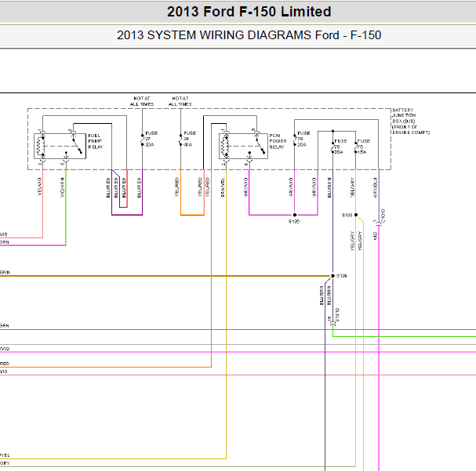Image resolution: width=476 pixels, height=471 pixels.
Task: Click the PCM power relay switch contact symbol
Action: (260, 145)
